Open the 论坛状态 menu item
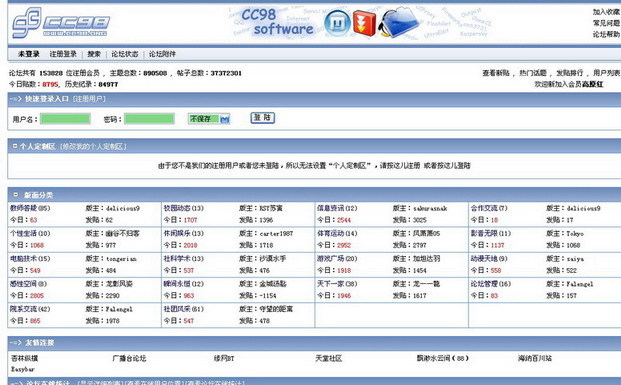The width and height of the screenshot is (621, 385). point(125,54)
